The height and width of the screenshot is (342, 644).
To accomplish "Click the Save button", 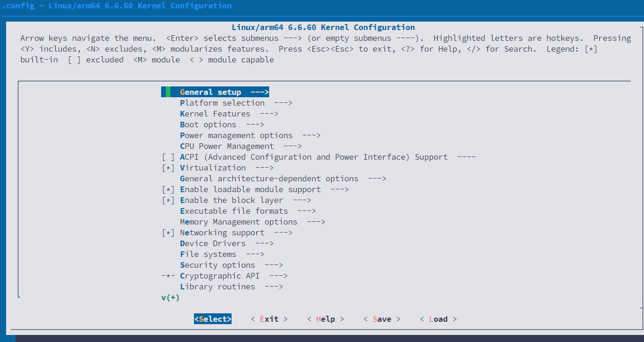I will pos(382,319).
